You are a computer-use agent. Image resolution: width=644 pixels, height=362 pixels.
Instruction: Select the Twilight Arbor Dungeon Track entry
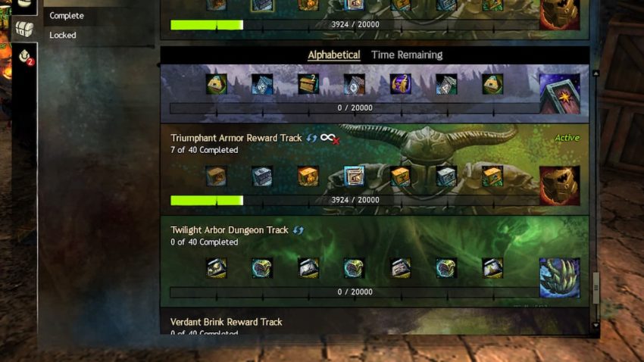[374, 261]
